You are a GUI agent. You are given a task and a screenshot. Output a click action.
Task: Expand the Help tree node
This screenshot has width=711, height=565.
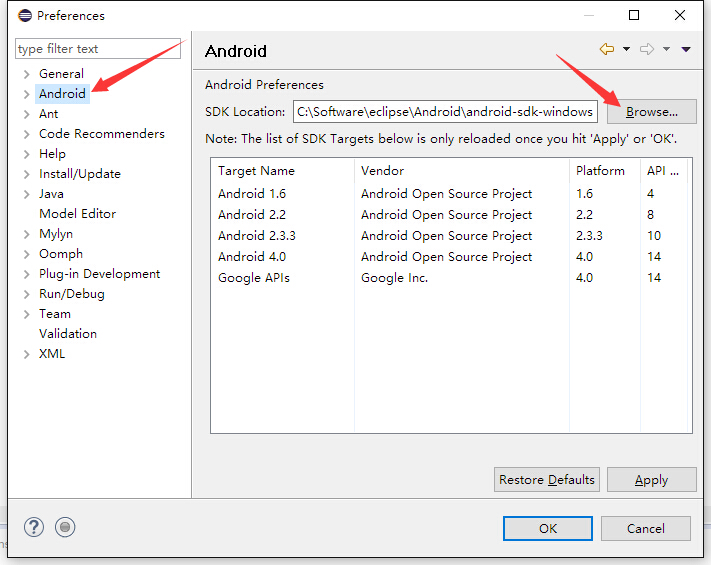click(26, 154)
